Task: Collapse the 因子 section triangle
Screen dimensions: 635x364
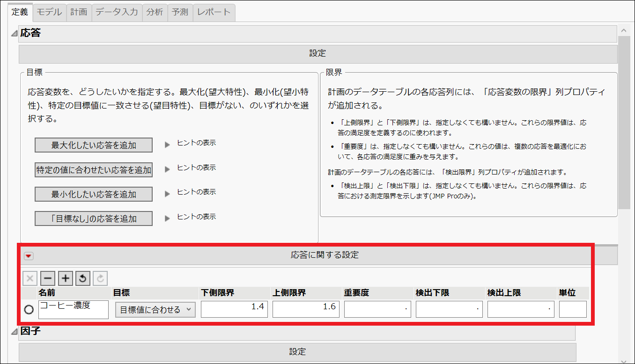Action: 13,331
